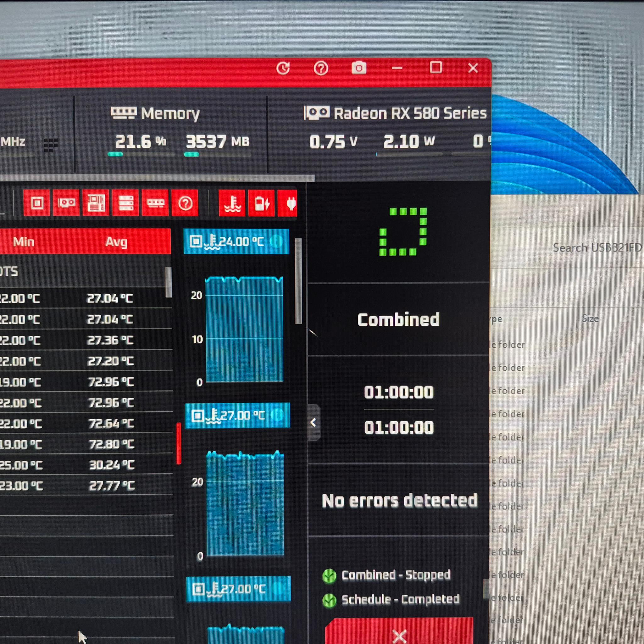This screenshot has width=644, height=644.
Task: Click the 72.64 °C average cell
Action: click(x=111, y=424)
